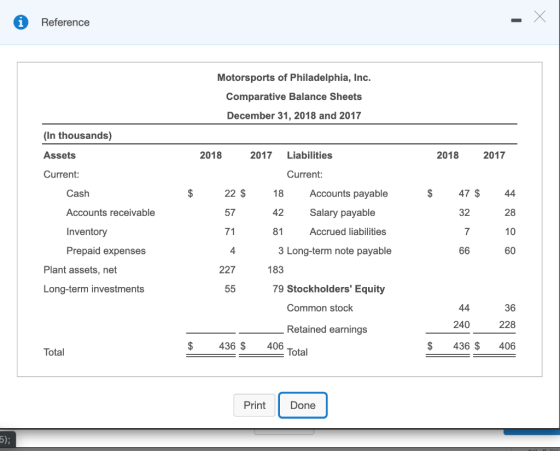This screenshot has height=451, width=560.
Task: Click the 2018 Salary payable value 32
Action: click(464, 213)
